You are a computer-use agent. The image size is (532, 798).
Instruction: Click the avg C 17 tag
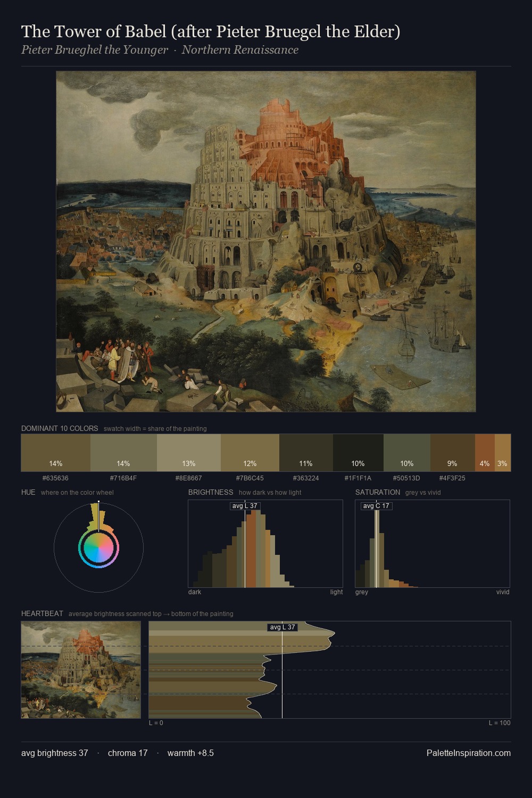click(x=376, y=506)
